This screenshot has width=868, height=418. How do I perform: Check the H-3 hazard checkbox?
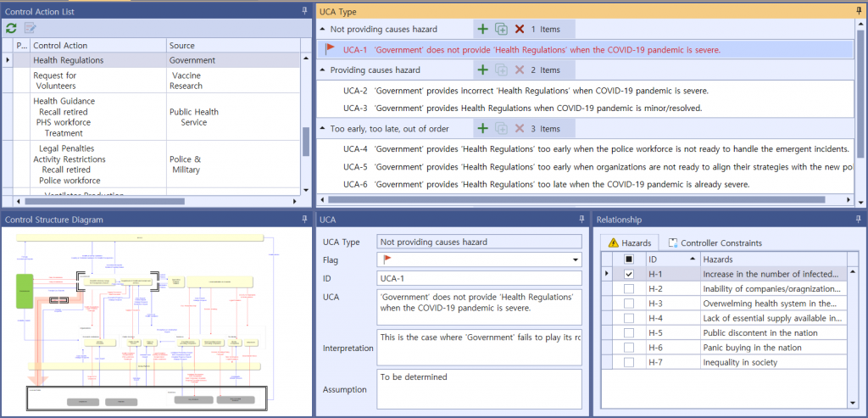[628, 304]
